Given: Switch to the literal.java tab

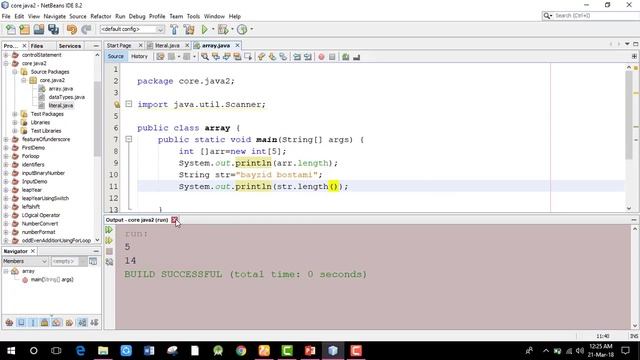Looking at the screenshot, I should [167, 45].
